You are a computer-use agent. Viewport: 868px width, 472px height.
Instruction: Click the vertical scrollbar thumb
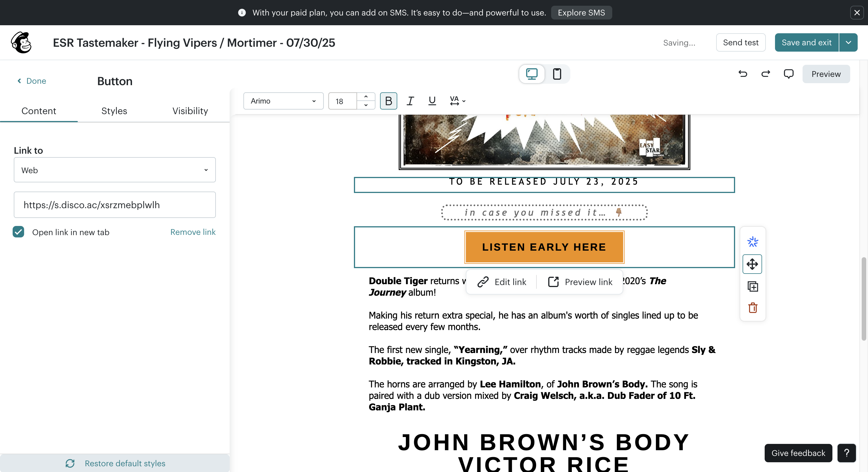(863, 299)
